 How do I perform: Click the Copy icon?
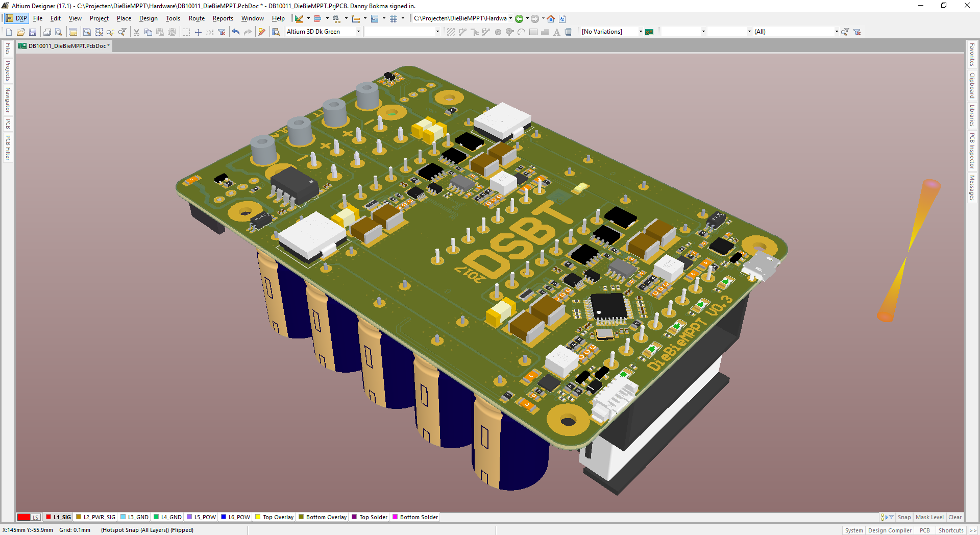tap(148, 32)
